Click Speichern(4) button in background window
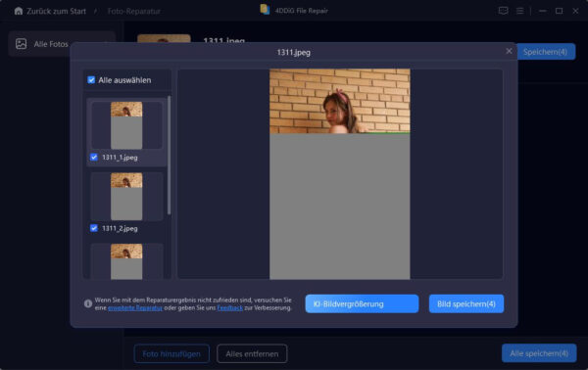The height and width of the screenshot is (370, 588). pyautogui.click(x=546, y=52)
